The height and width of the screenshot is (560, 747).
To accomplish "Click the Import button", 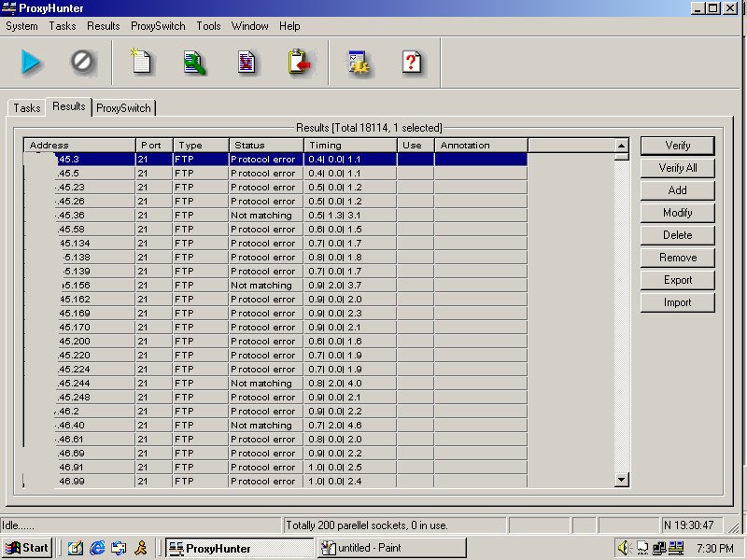I will [x=677, y=302].
